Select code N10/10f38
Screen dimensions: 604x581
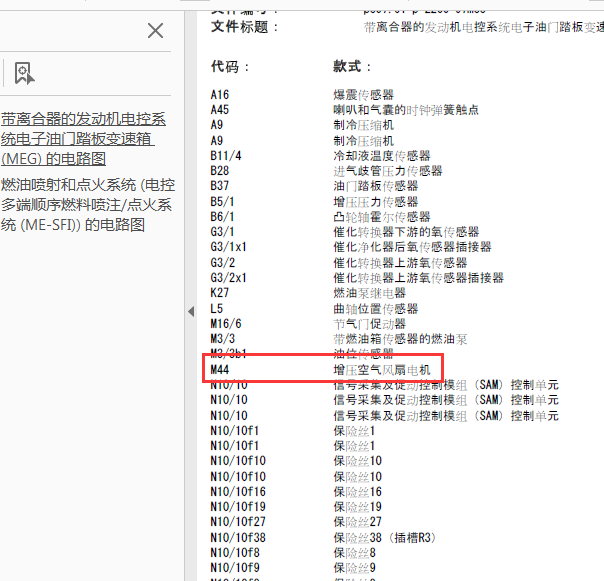click(238, 537)
